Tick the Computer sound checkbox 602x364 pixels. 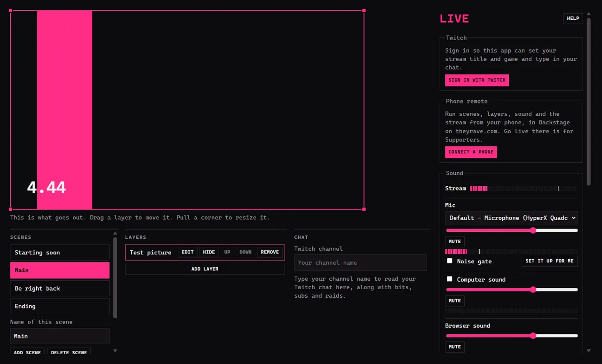coord(450,279)
